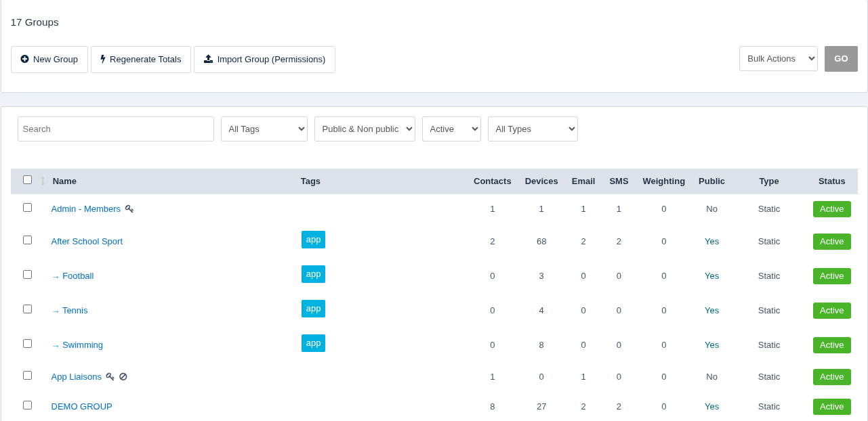Click the GO button for bulk actions

(841, 59)
